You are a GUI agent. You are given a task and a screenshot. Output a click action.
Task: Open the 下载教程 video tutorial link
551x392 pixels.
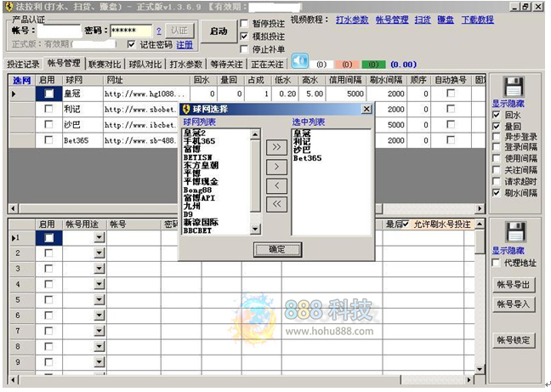click(478, 20)
